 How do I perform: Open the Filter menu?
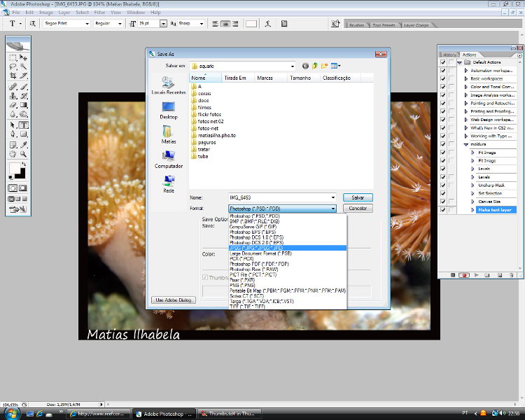(99, 12)
